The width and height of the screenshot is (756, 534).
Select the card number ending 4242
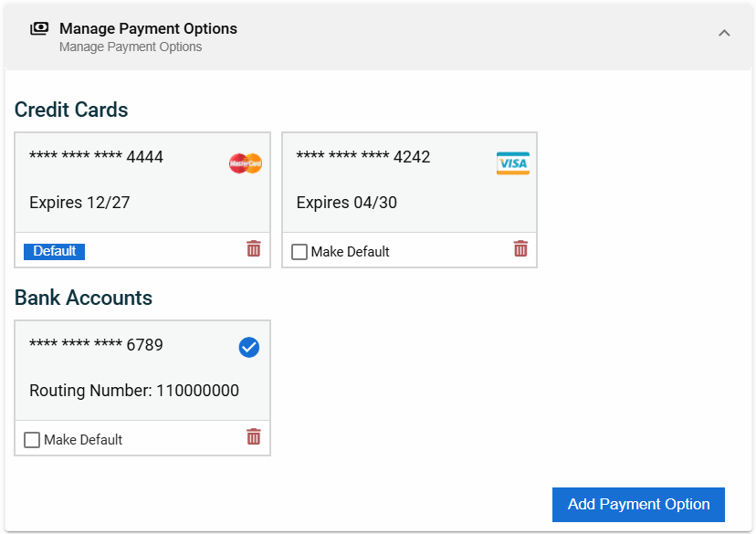click(x=363, y=157)
